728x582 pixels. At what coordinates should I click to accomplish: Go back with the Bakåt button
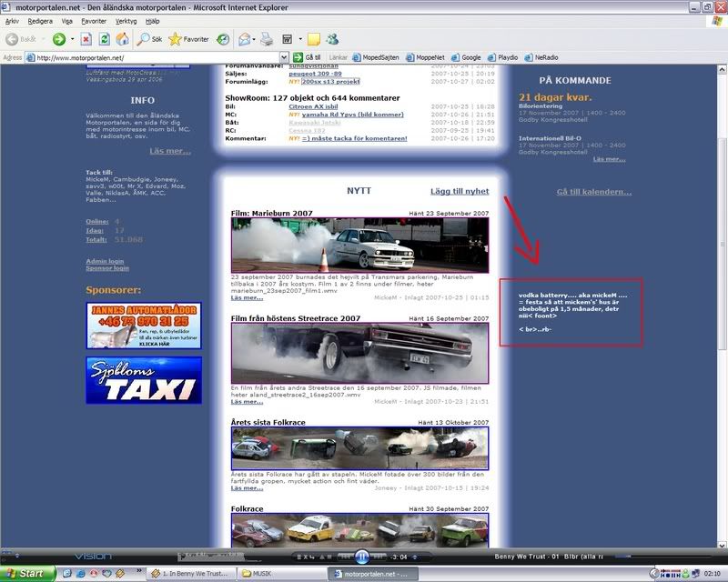[21, 39]
